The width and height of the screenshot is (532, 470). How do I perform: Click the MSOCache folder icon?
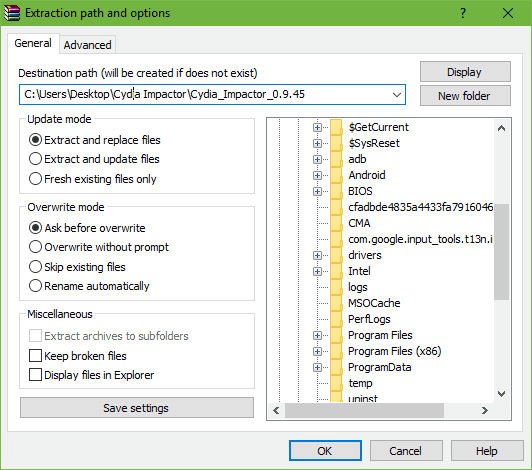336,303
